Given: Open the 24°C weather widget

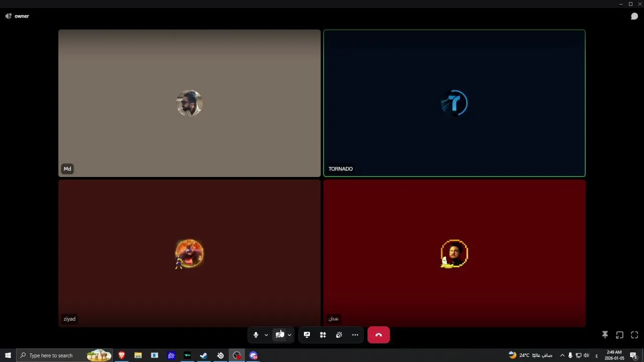Looking at the screenshot, I should tap(530, 355).
